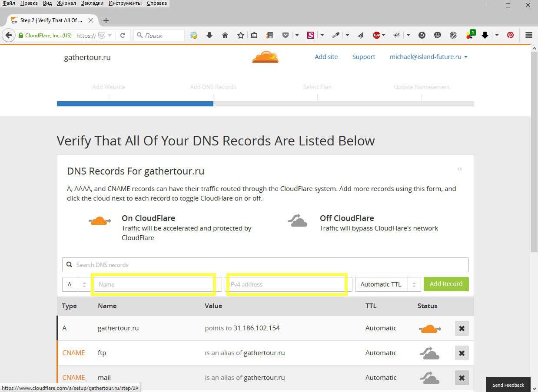
Task: Click the Pinterest toolbar icon
Action: click(x=511, y=36)
